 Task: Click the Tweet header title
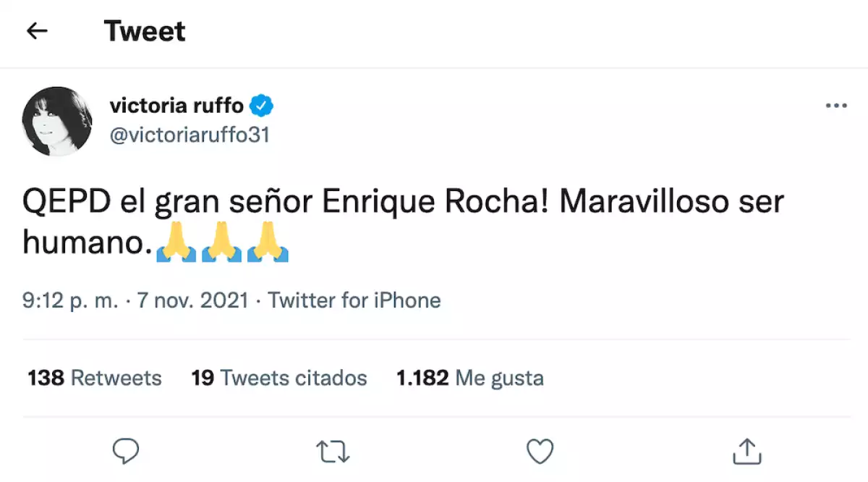point(145,31)
